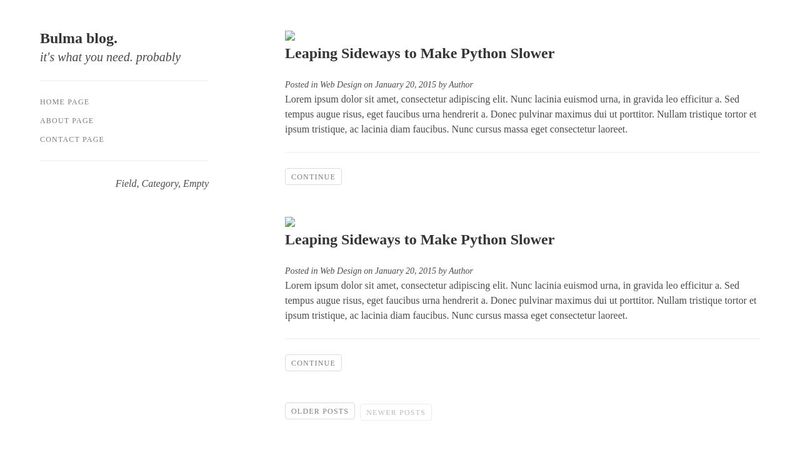This screenshot has width=800, height=450.
Task: Click the Author link in the second post
Action: 461,271
